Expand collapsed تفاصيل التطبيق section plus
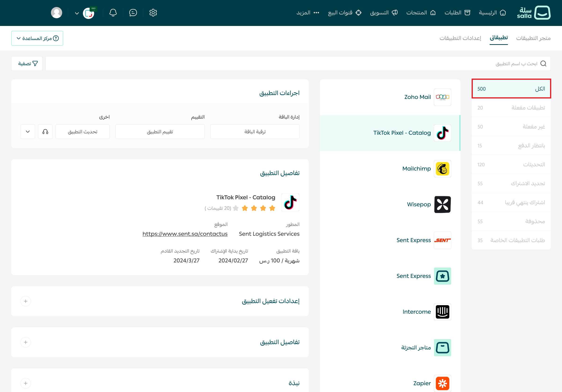Viewport: 562px width, 392px height. point(26,342)
